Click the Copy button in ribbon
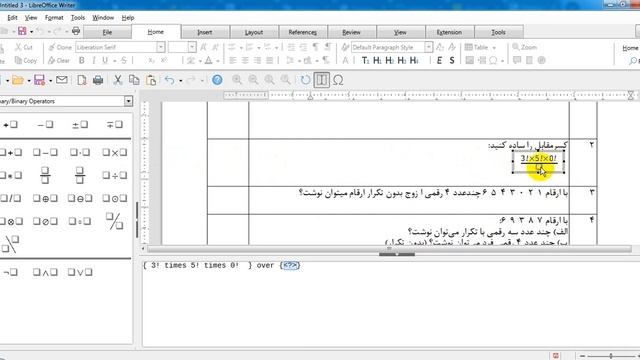640x360 pixels. pyautogui.click(x=26, y=60)
